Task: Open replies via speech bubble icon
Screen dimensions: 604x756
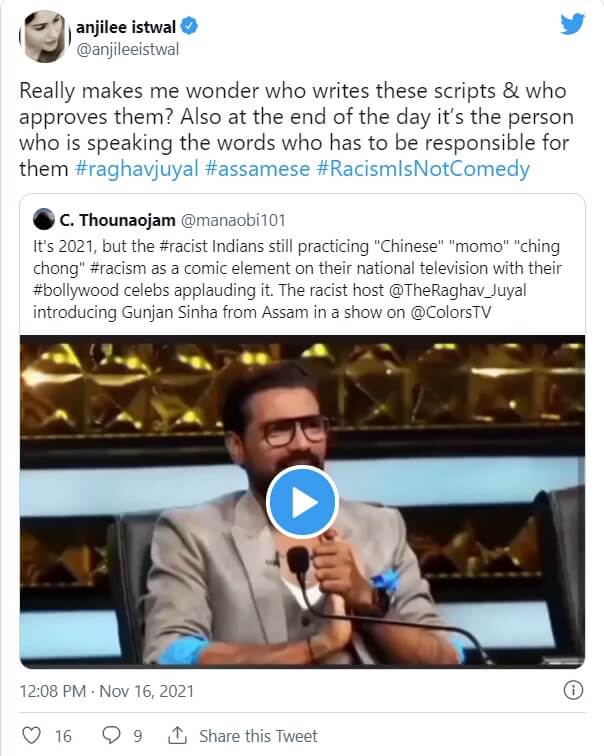Action: [x=108, y=735]
